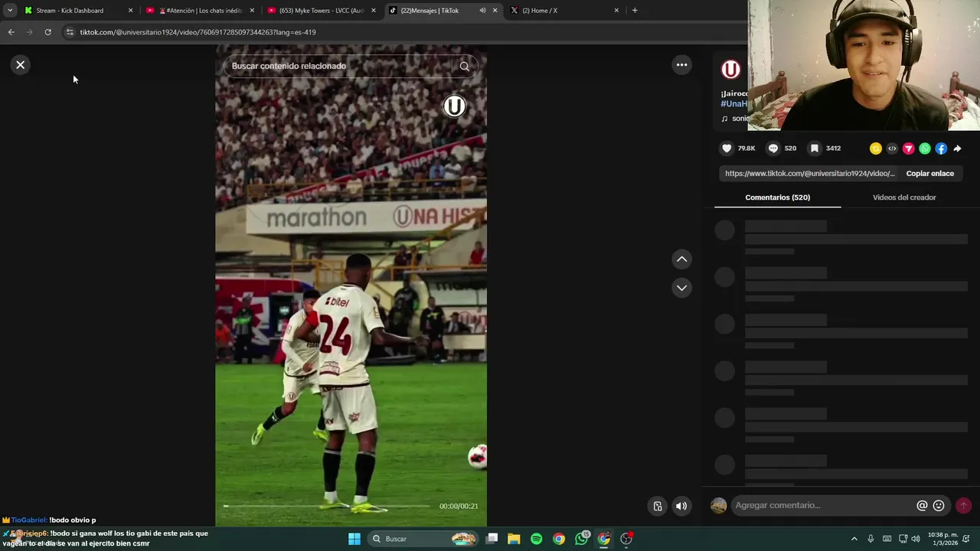Switch to Videos del creador tab
The image size is (980, 551).
pos(904,197)
